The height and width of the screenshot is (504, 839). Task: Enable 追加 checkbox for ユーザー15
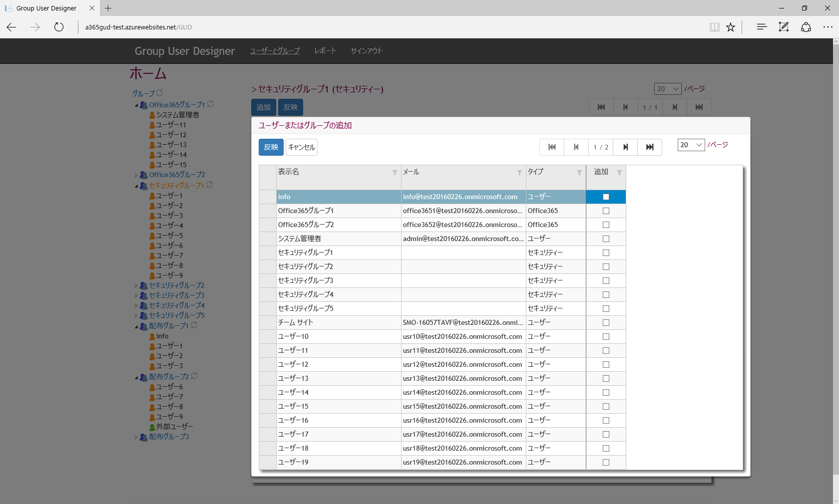pos(606,407)
